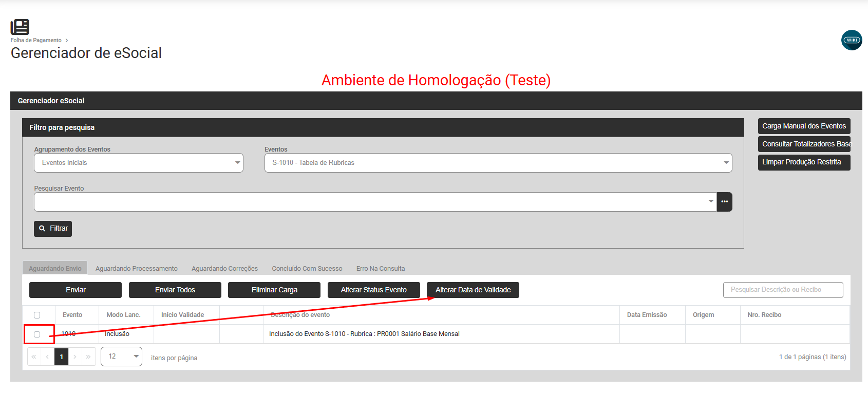The height and width of the screenshot is (393, 868).
Task: Focus the Pesquisar Descrição ou Recibo field
Action: tap(783, 290)
